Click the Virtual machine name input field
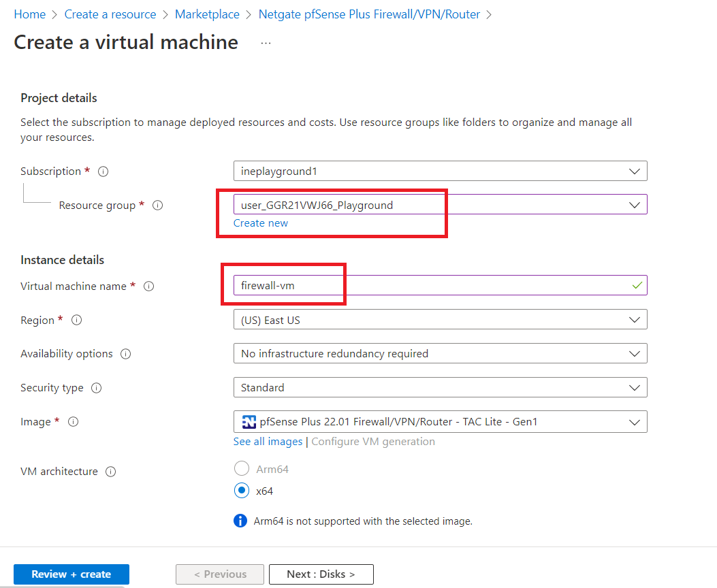Viewport: 717px width, 588px height. click(429, 286)
